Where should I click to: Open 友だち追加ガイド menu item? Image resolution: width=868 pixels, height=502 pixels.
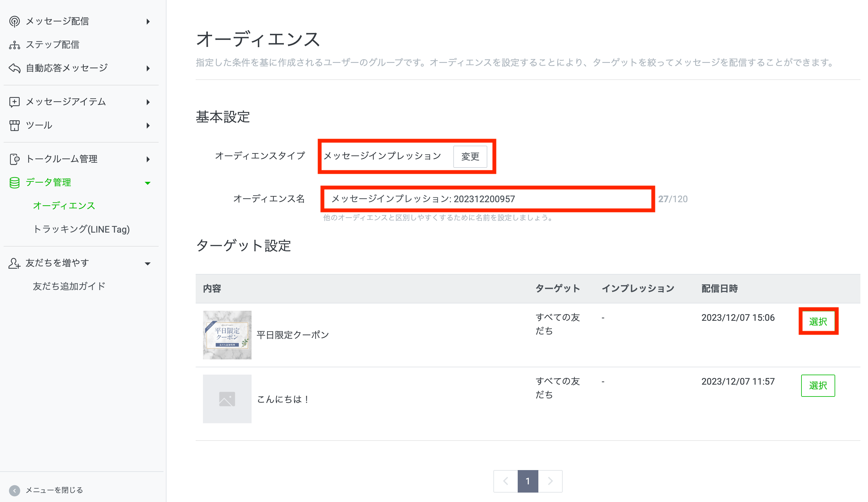pos(69,286)
